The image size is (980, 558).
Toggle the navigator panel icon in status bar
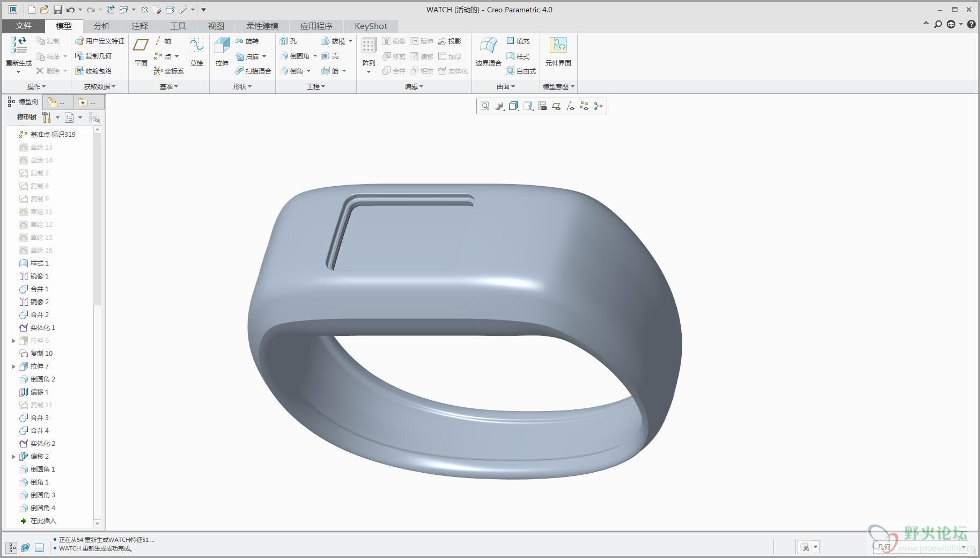pyautogui.click(x=12, y=548)
